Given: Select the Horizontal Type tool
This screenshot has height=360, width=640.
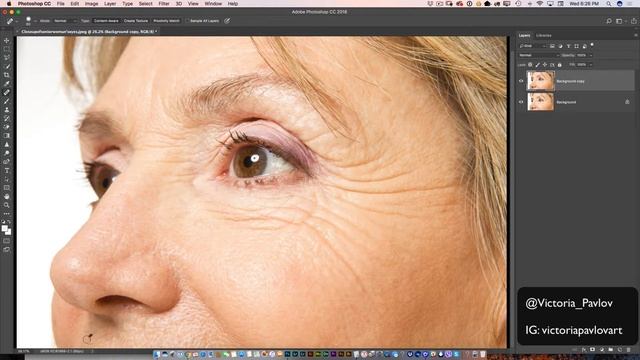Looking at the screenshot, I should tap(7, 171).
